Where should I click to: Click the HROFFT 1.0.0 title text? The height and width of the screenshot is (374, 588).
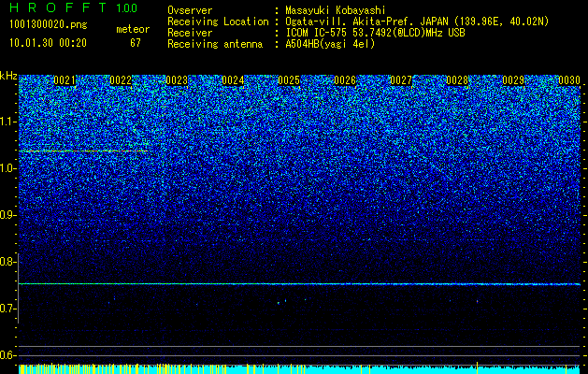74,7
